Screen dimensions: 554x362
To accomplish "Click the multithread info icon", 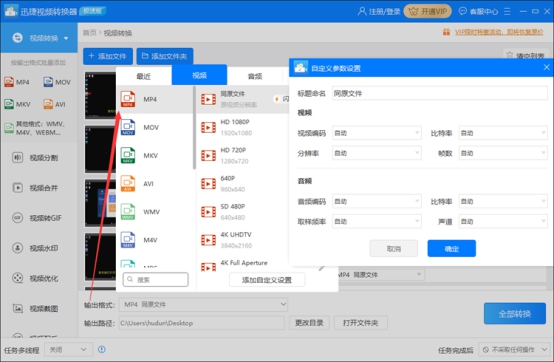I will [102, 349].
